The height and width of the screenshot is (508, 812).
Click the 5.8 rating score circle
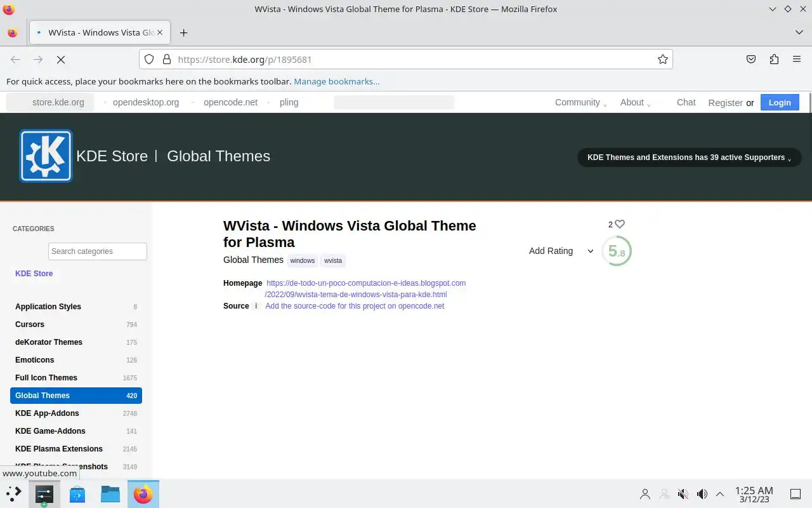point(616,251)
